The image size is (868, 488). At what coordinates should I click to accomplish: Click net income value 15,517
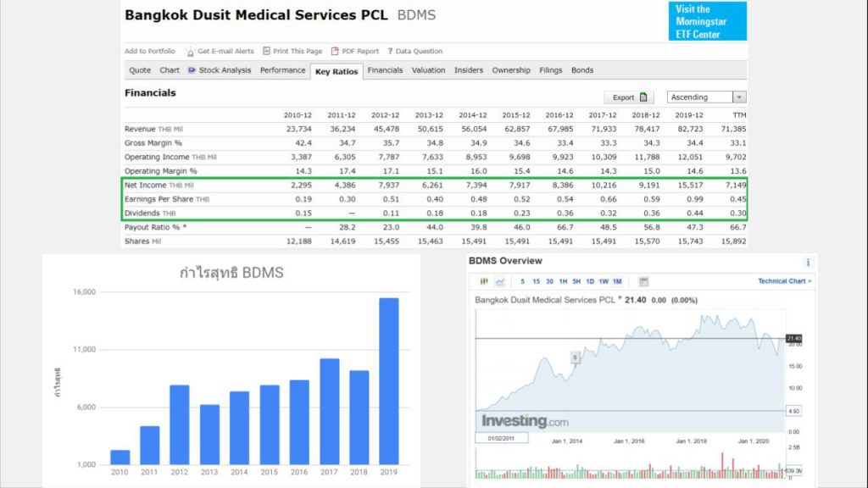pos(690,186)
